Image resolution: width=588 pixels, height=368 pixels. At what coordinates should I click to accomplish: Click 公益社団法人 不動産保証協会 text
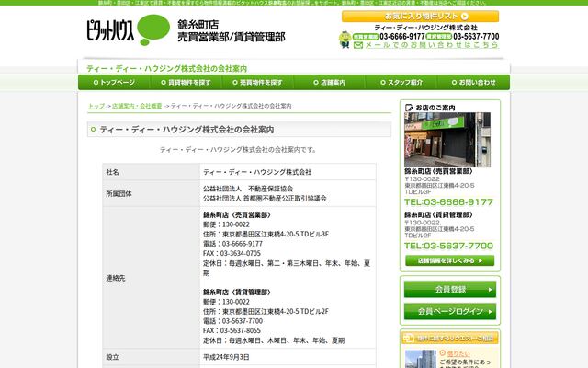(x=248, y=189)
